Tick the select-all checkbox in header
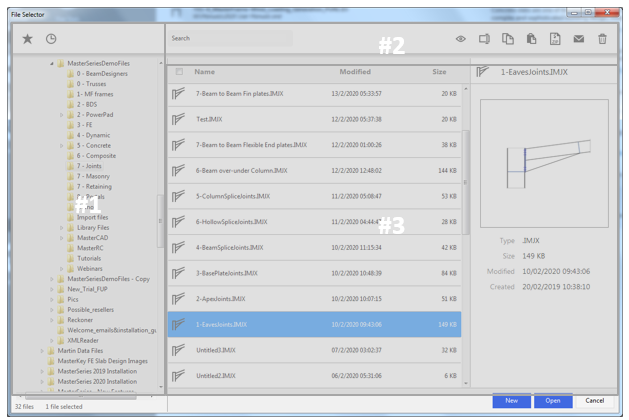629x420 pixels. pos(179,72)
